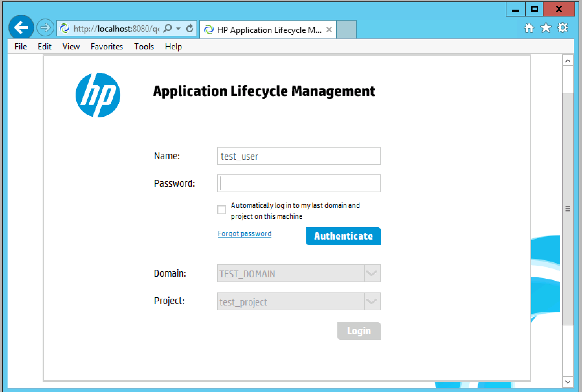
Task: Open the View menu
Action: (71, 46)
